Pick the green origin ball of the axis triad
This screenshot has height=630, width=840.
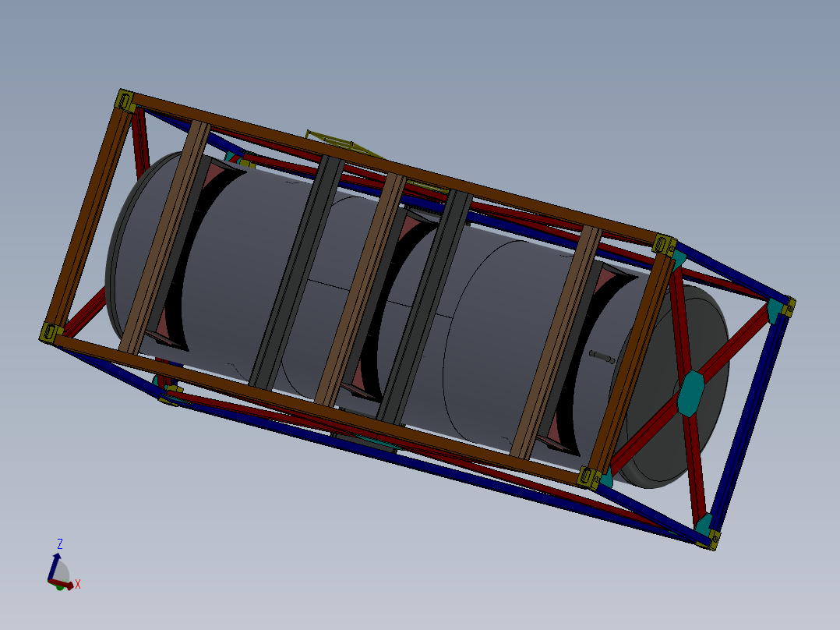coord(61,588)
